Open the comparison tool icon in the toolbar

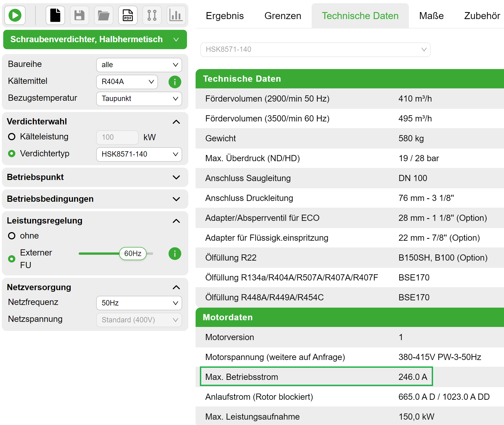click(152, 15)
